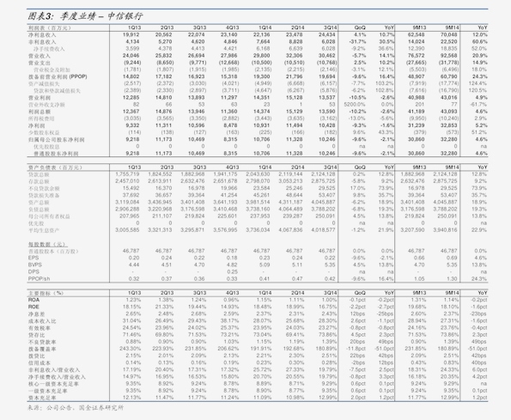Select the BVPS row label
Viewport: 511px width, 420px height.
point(35,265)
